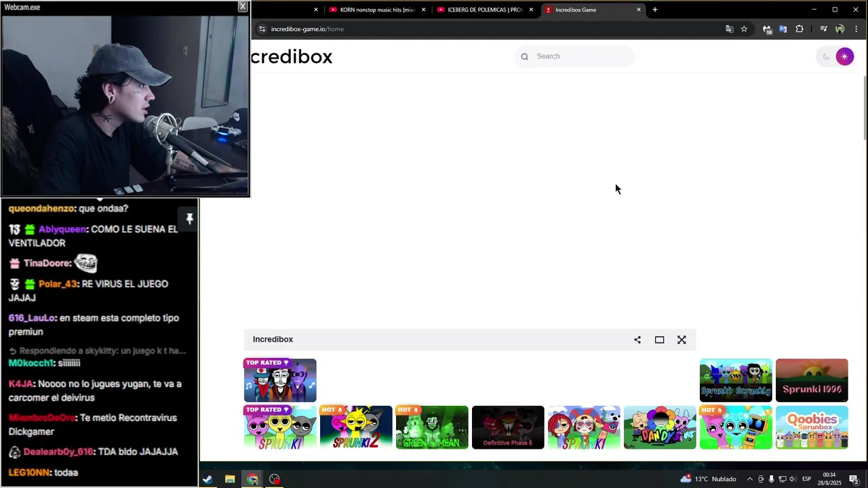The height and width of the screenshot is (488, 868).
Task: Click the microphone tray icon
Action: click(771, 479)
